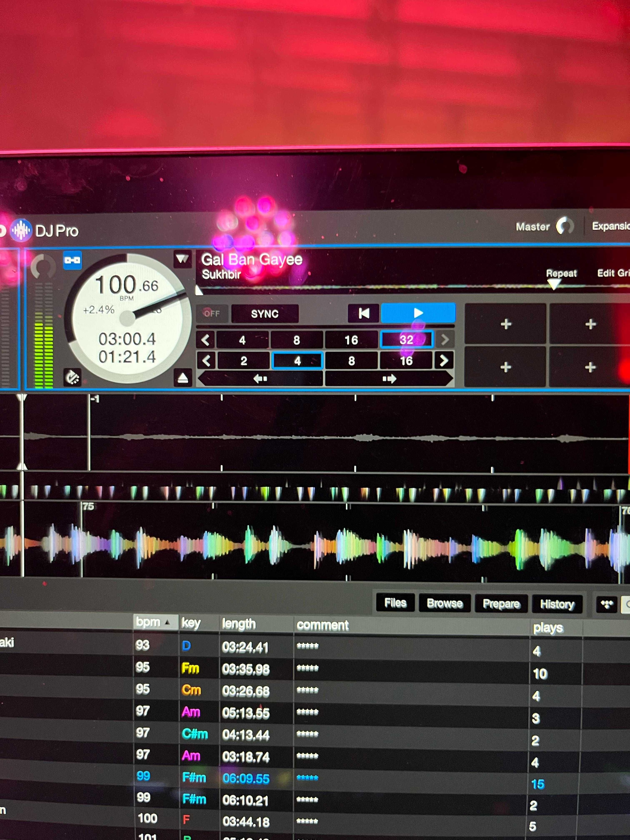Image resolution: width=630 pixels, height=840 pixels.
Task: Shift beat jump sizes left with lower chevron
Action: (x=206, y=360)
